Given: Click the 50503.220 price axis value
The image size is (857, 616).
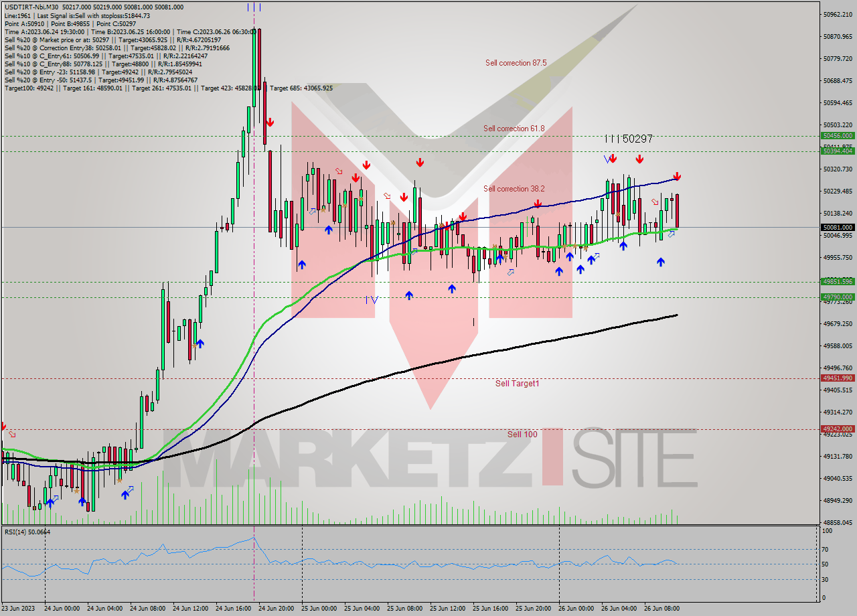Looking at the screenshot, I should point(838,125).
